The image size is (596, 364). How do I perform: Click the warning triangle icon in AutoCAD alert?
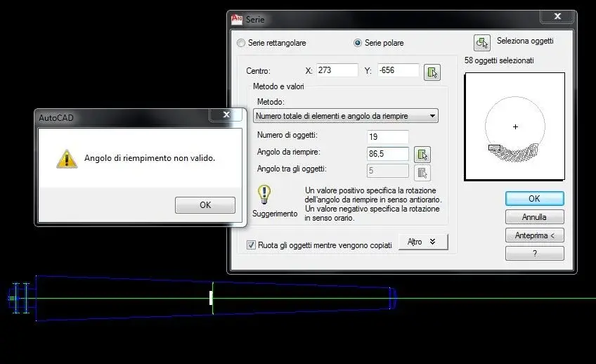coord(67,159)
